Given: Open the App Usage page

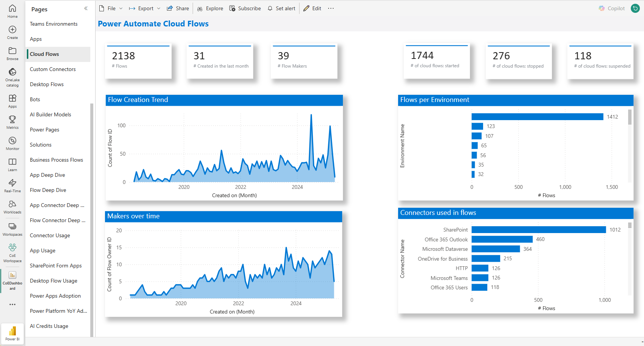Looking at the screenshot, I should pos(58,250).
